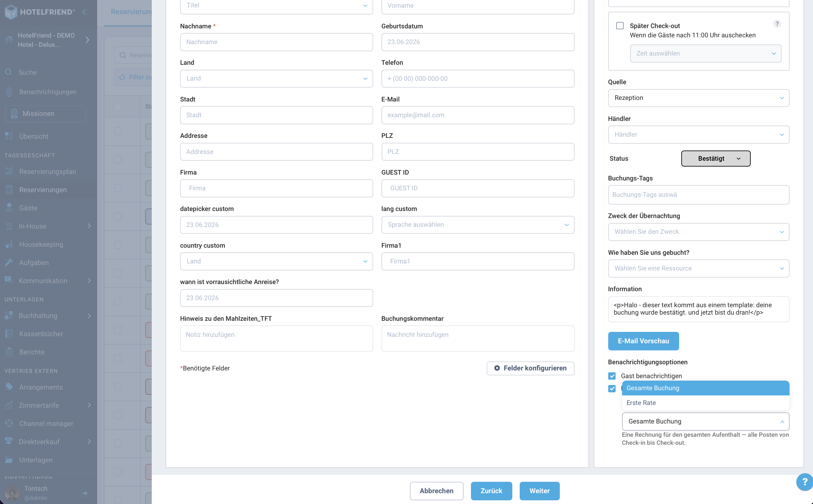
Task: Open Housekeeping from the sidebar icon
Action: [9, 244]
